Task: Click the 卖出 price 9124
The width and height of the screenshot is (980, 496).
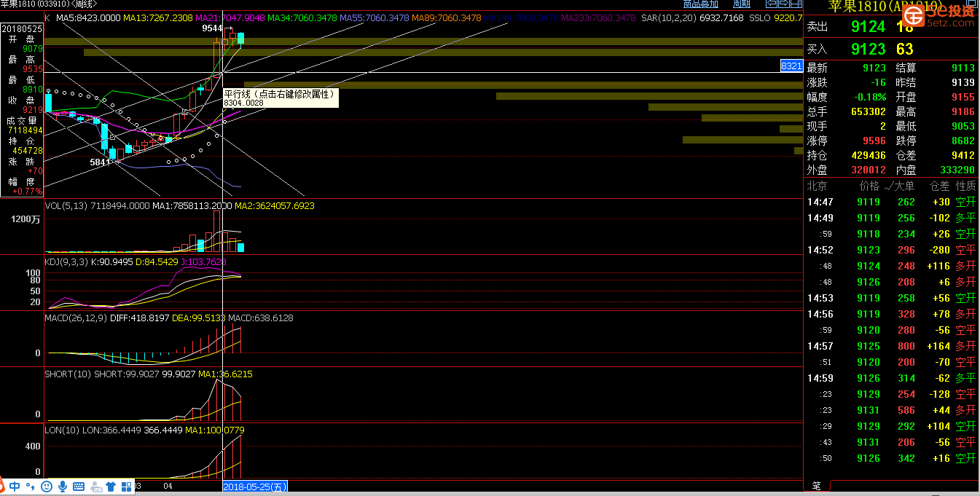Action: click(869, 27)
